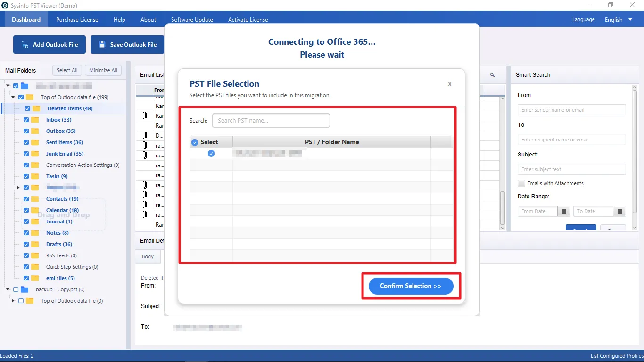Expand the Top of Outlook data file (0) node

pyautogui.click(x=13, y=301)
